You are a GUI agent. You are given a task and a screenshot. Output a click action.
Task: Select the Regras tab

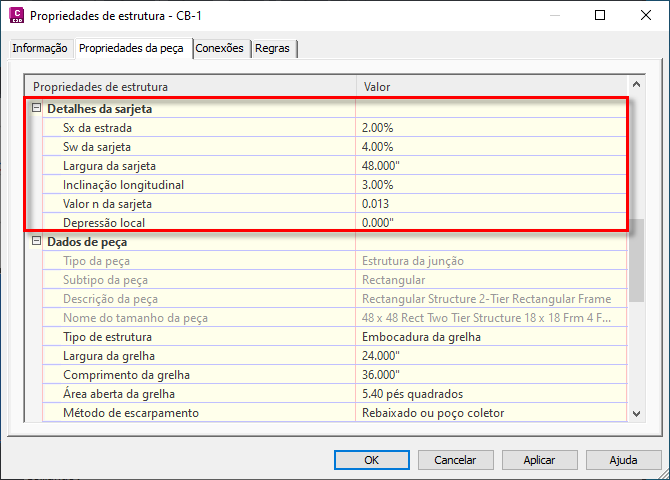click(x=272, y=48)
